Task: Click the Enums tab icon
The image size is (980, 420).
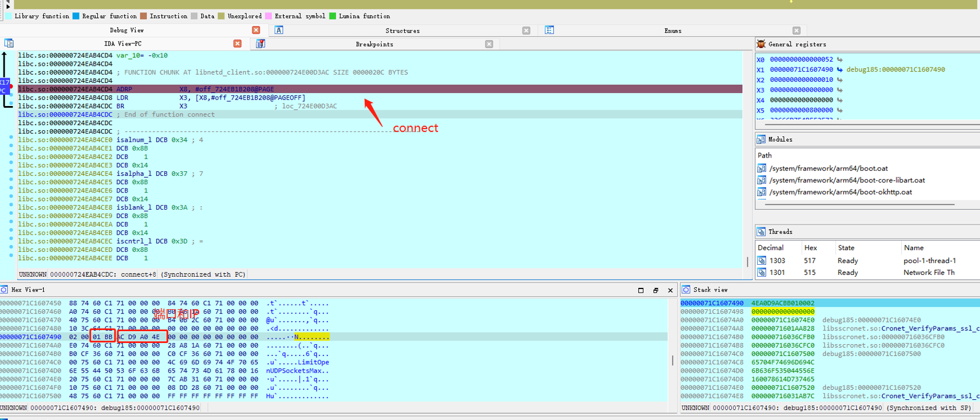Action: (549, 30)
